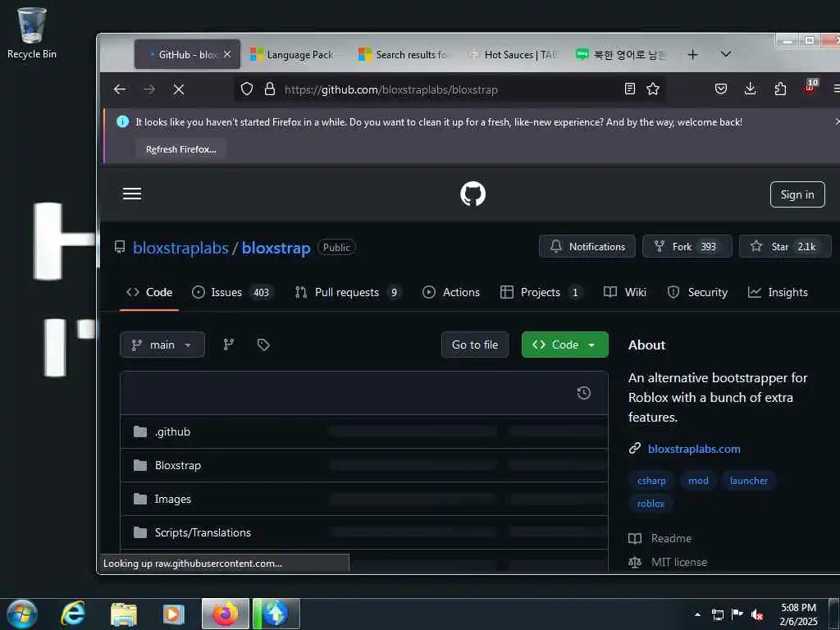View tags via tag icon
The width and height of the screenshot is (840, 630).
263,345
